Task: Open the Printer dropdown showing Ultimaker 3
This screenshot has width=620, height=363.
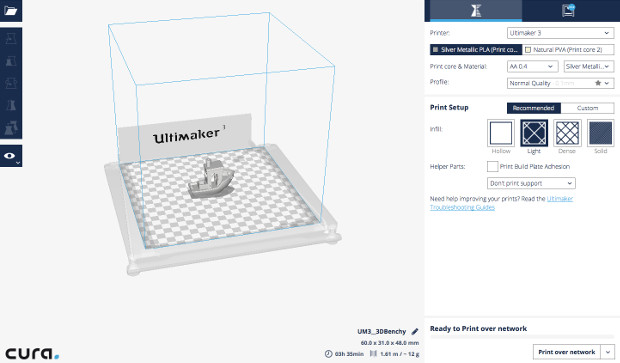Action: point(560,33)
